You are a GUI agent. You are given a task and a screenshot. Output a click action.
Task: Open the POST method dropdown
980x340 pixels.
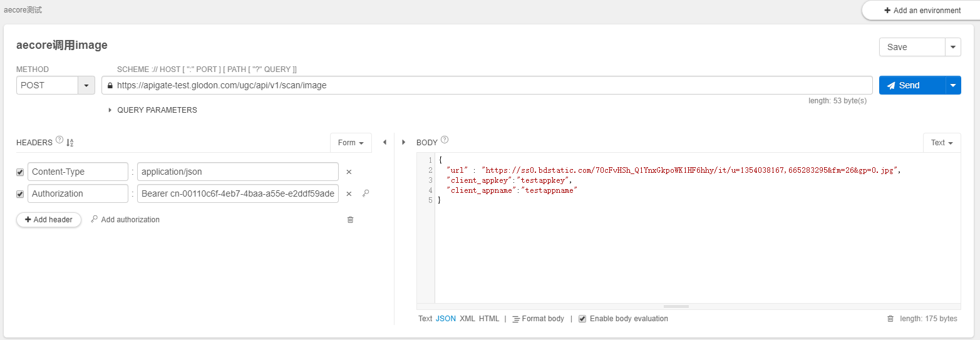click(86, 85)
